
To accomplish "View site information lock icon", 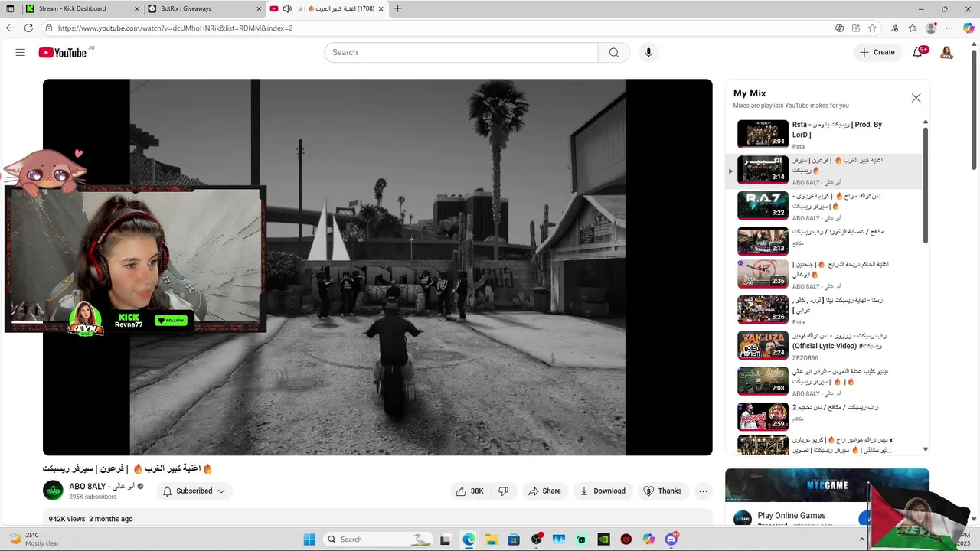I will [x=49, y=28].
